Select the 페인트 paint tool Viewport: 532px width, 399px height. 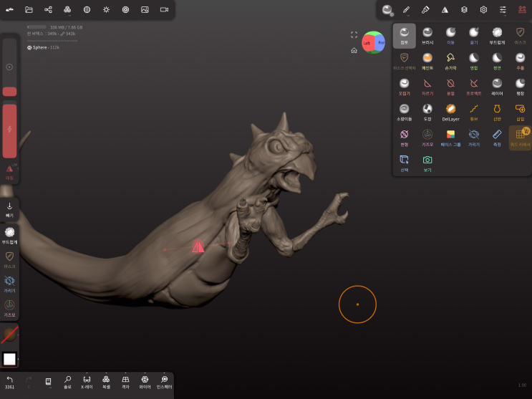(x=427, y=60)
